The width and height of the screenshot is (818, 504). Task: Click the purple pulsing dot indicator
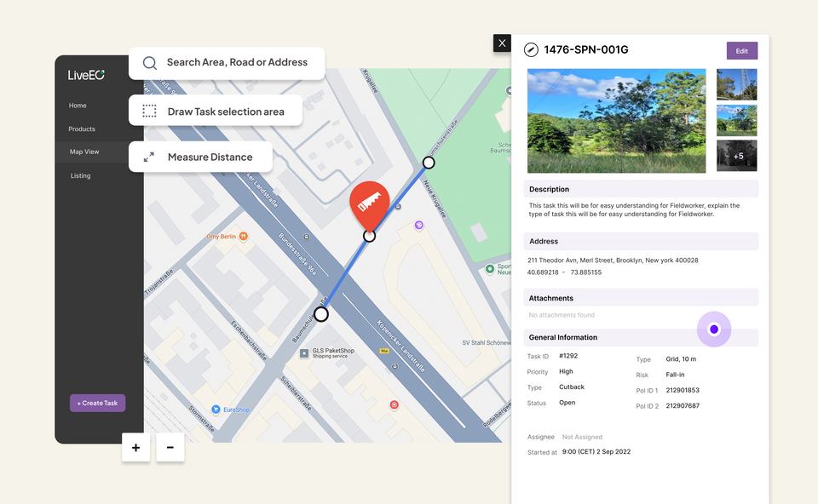click(x=714, y=329)
